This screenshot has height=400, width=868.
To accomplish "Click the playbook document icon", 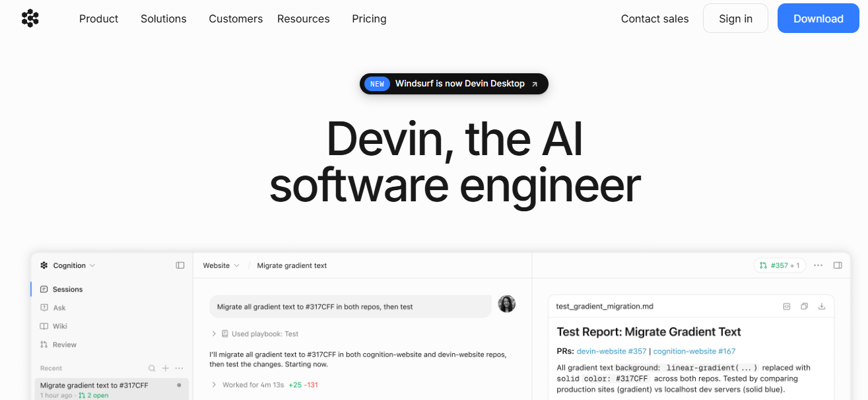I will 225,334.
